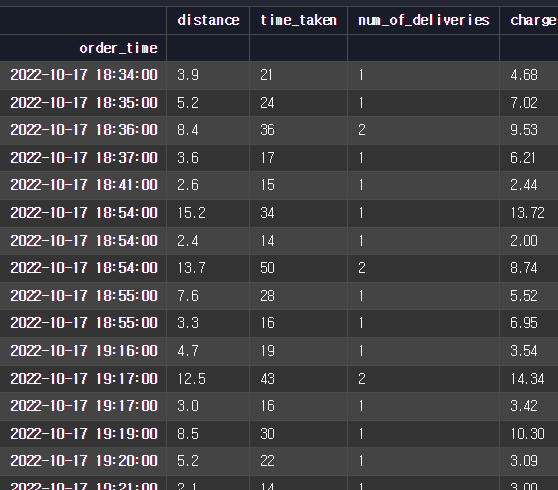558x490 pixels.
Task: Click the distance column header
Action: pos(208,20)
